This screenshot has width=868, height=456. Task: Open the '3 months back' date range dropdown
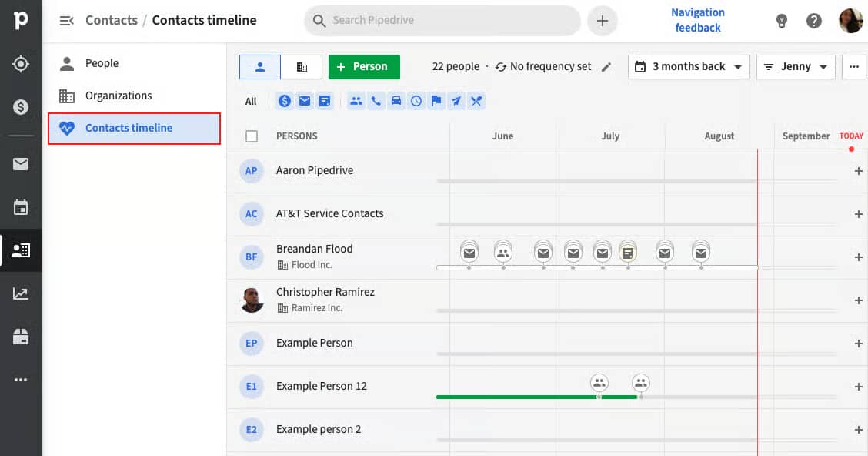click(x=688, y=67)
